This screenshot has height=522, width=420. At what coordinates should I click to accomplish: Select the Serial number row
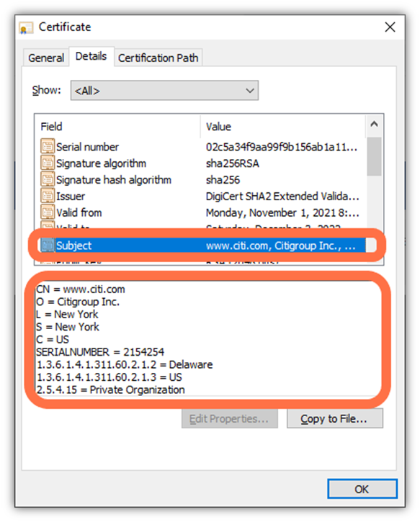tap(203, 147)
